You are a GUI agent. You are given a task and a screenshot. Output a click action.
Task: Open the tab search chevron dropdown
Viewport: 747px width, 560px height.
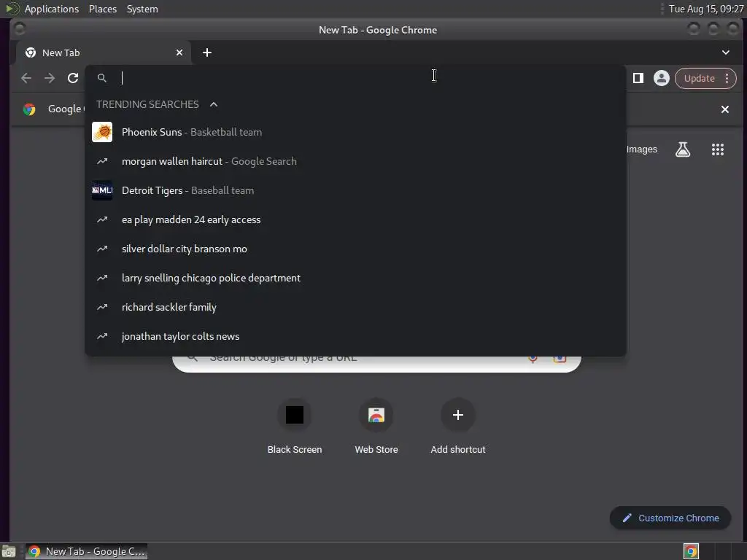[726, 52]
